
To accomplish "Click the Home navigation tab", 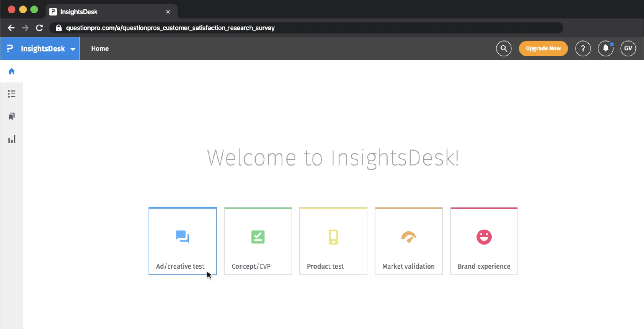I will (x=100, y=49).
